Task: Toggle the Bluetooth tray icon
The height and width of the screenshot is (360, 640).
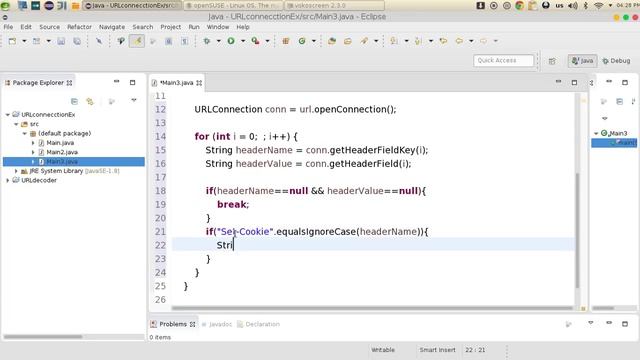Action: [x=586, y=5]
